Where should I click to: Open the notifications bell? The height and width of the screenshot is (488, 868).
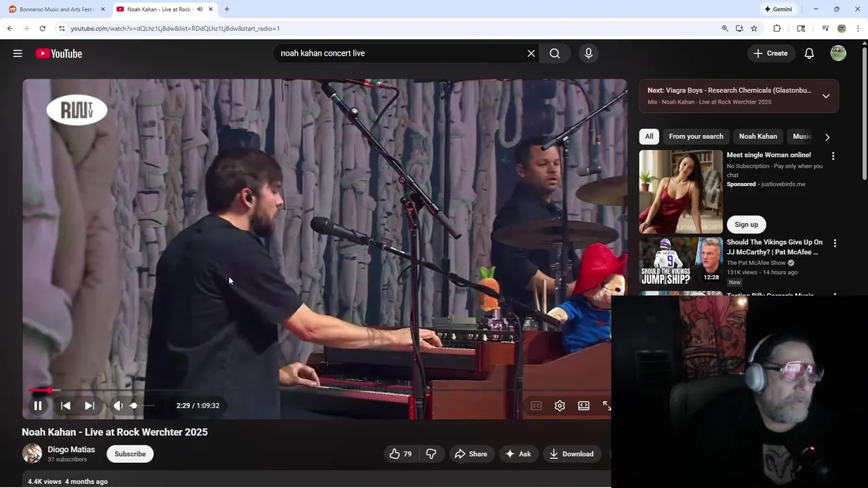809,54
